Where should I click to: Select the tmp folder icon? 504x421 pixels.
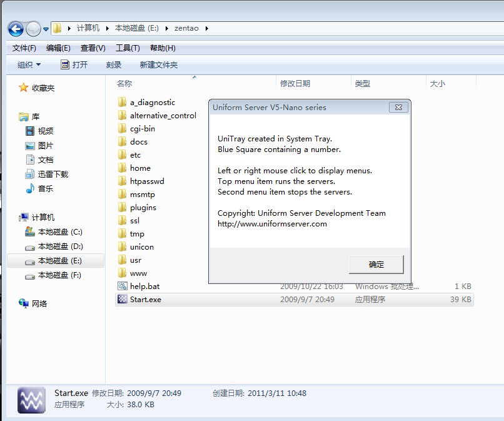click(122, 234)
